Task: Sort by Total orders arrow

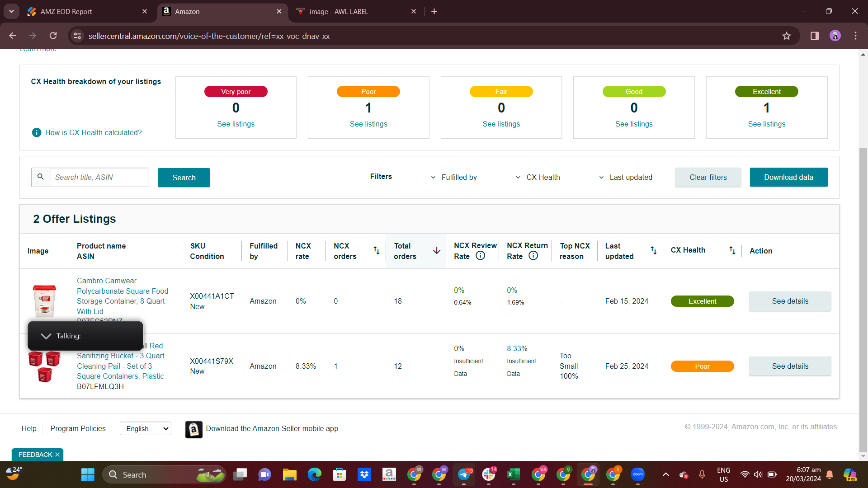Action: pyautogui.click(x=437, y=250)
